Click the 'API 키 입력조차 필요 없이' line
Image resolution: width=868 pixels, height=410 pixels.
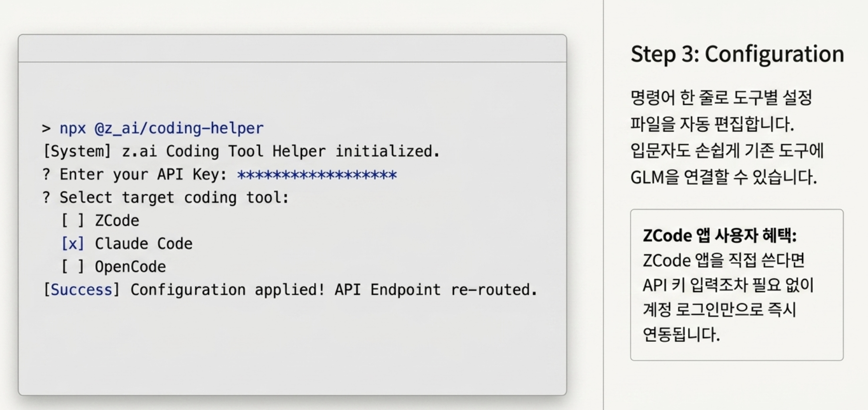(x=728, y=285)
